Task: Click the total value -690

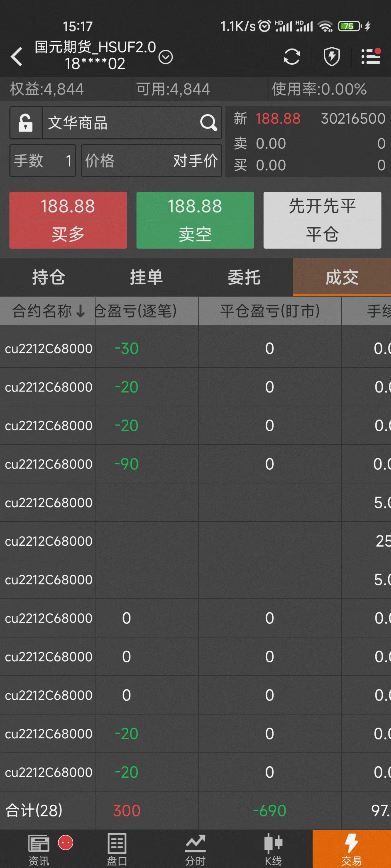Action: point(269,811)
